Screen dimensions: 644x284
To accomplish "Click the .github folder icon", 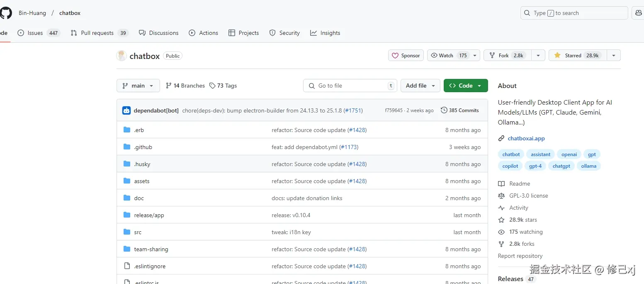I will pyautogui.click(x=127, y=147).
